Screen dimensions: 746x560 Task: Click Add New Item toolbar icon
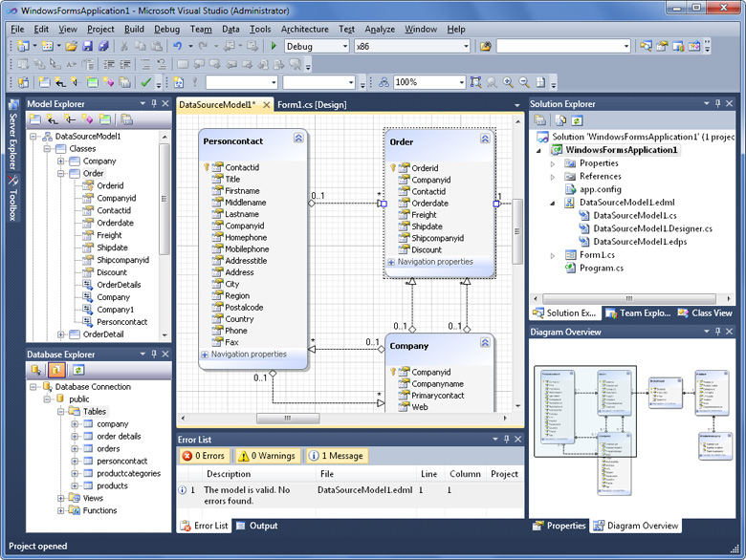pos(47,46)
